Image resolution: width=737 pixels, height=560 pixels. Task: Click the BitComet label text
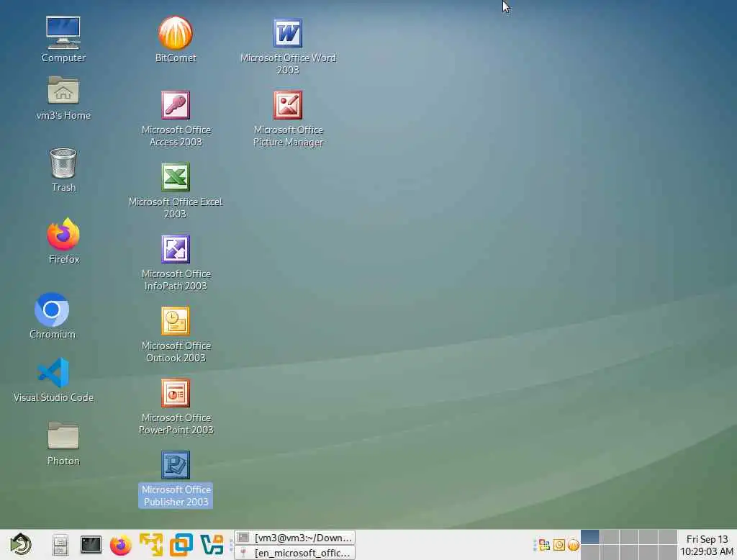(176, 58)
